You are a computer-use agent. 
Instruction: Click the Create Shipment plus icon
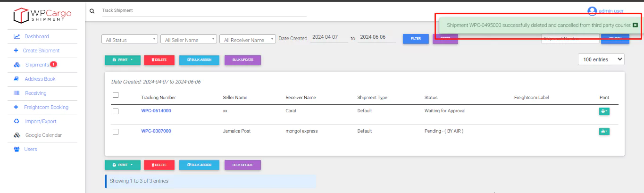tap(16, 50)
